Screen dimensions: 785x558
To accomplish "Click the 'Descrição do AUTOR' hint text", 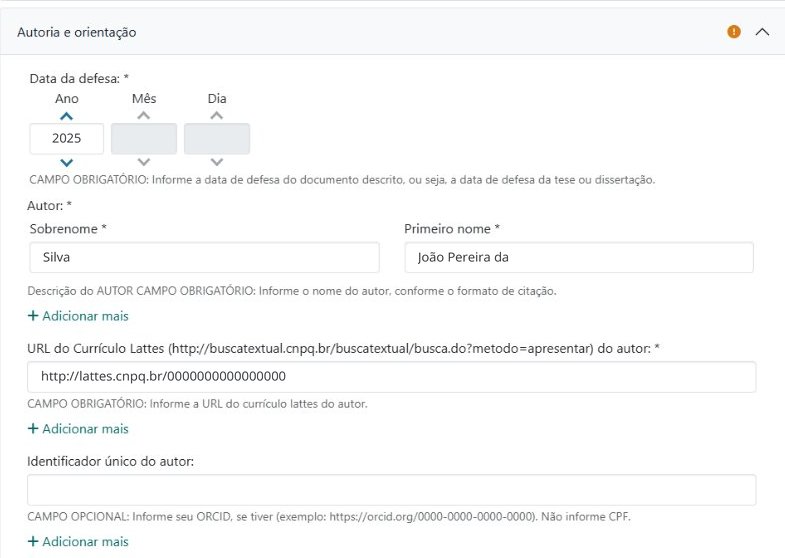I will click(292, 291).
